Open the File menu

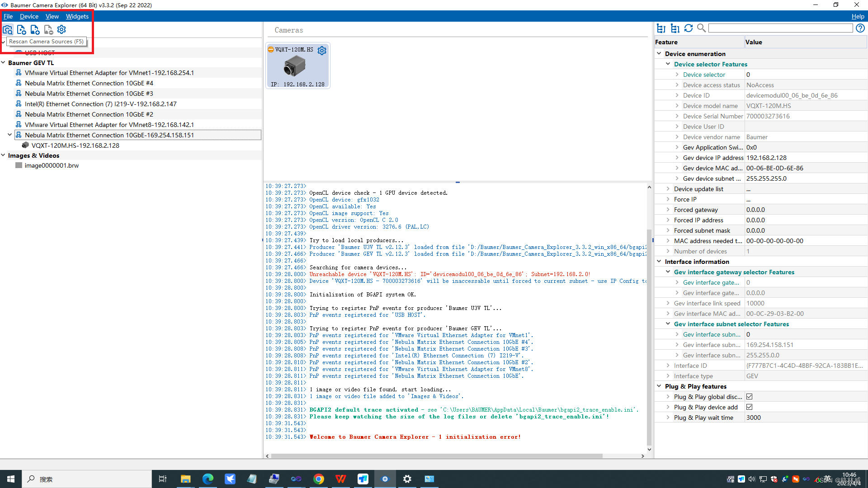tap(9, 16)
